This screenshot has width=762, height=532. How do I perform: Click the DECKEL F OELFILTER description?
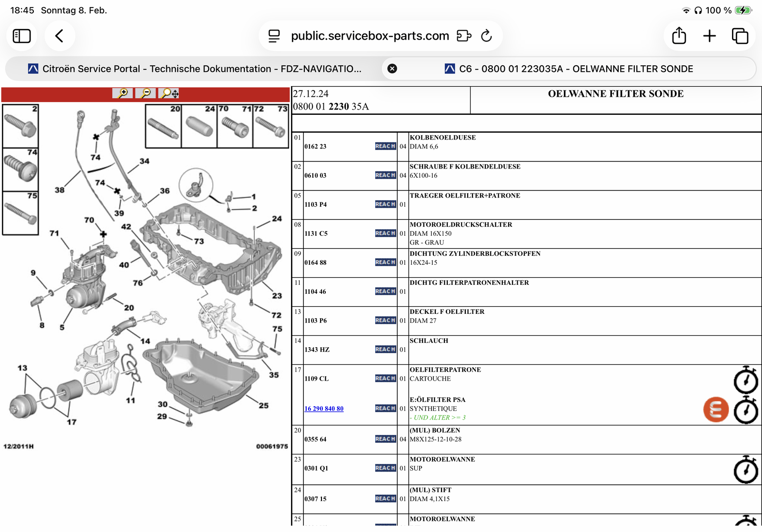[x=447, y=312]
